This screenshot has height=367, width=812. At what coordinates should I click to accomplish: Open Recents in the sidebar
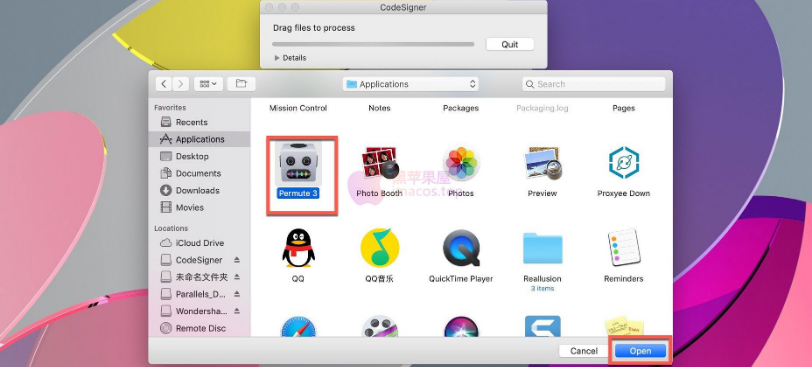coord(199,122)
